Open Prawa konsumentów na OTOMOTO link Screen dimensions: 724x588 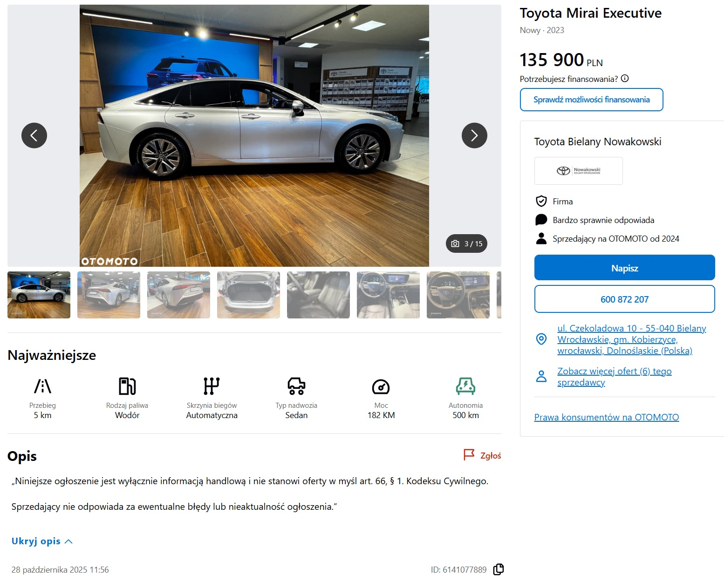coord(607,417)
